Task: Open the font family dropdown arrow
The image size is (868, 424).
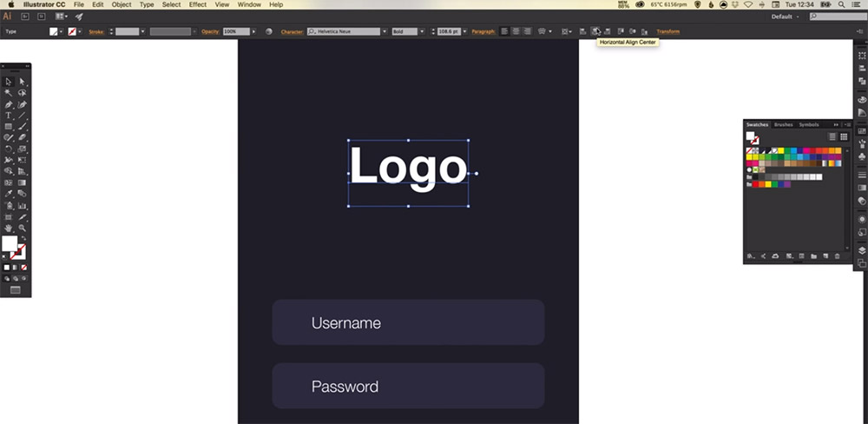Action: (385, 31)
